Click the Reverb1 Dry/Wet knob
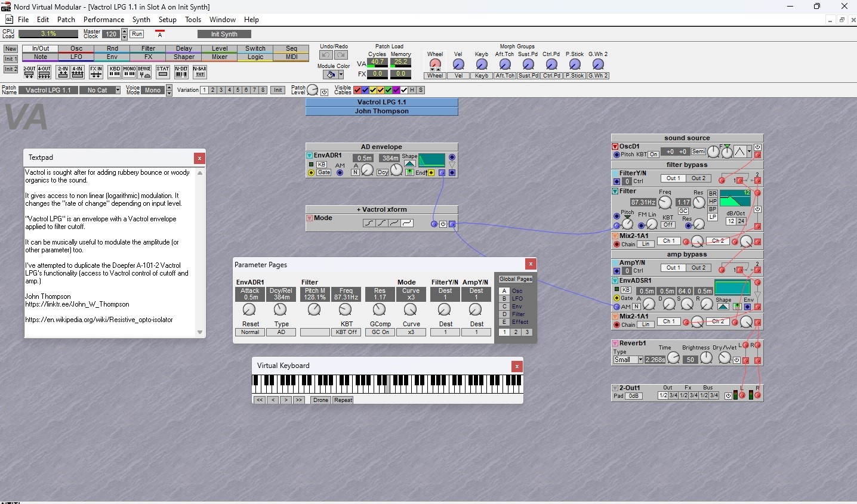 (x=725, y=357)
